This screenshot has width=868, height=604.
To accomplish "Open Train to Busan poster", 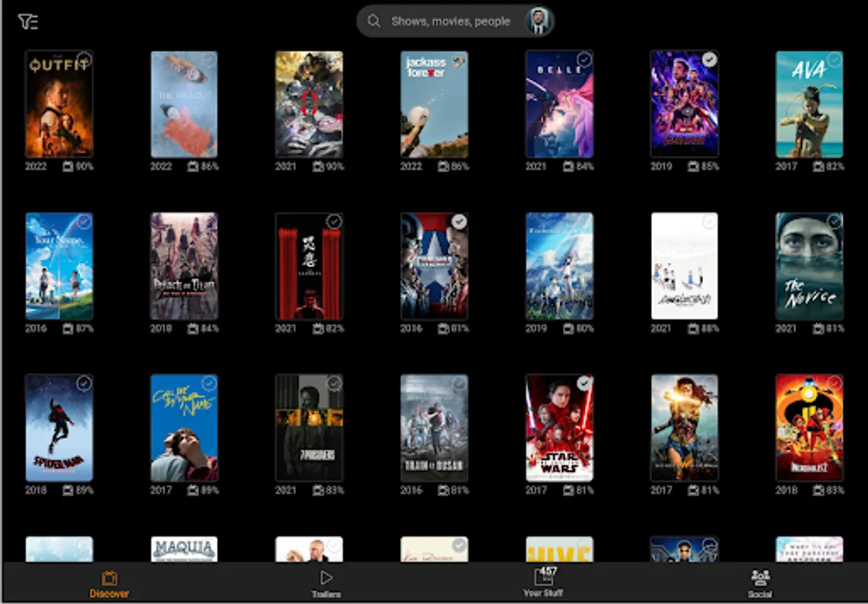I will point(434,427).
